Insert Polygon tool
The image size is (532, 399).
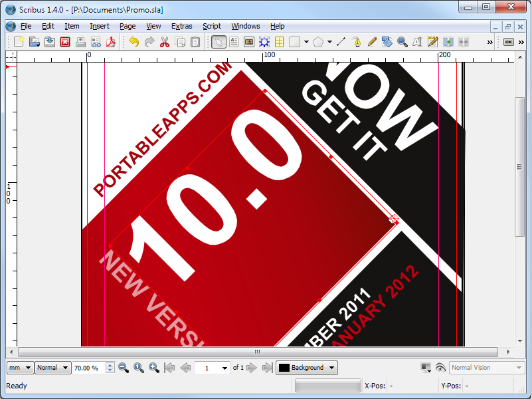coord(318,42)
